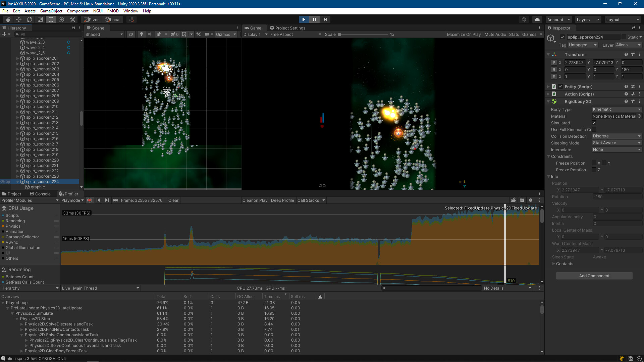This screenshot has height=362, width=644.
Task: Toggle 2D mode in the Scene view
Action: tap(131, 34)
